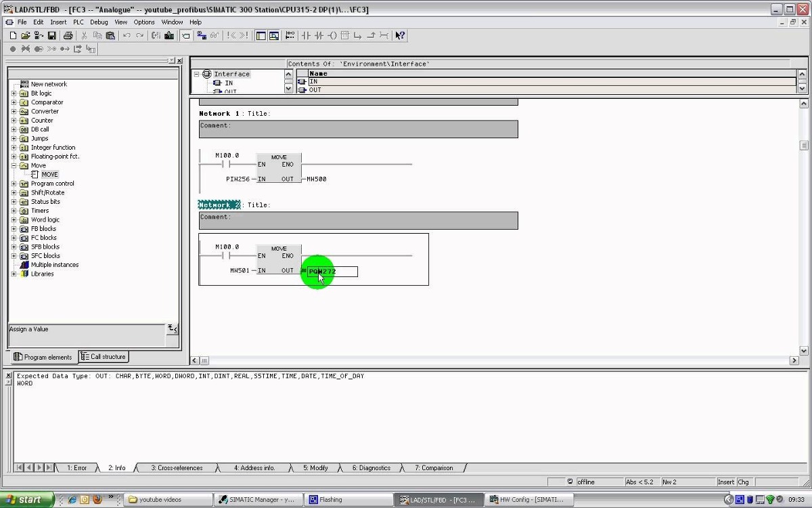Switch to the 6: Diagnostics tab
Image resolution: width=812 pixels, height=508 pixels.
pos(371,468)
